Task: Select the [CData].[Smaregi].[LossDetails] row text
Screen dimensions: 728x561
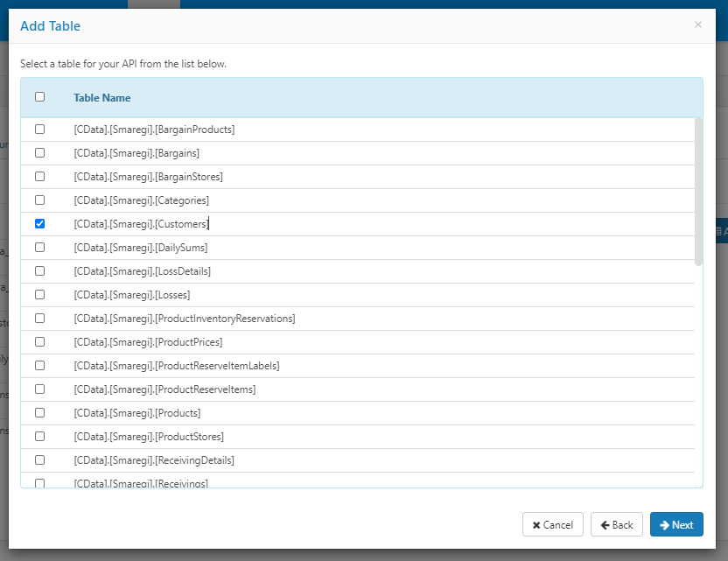Action: click(142, 271)
